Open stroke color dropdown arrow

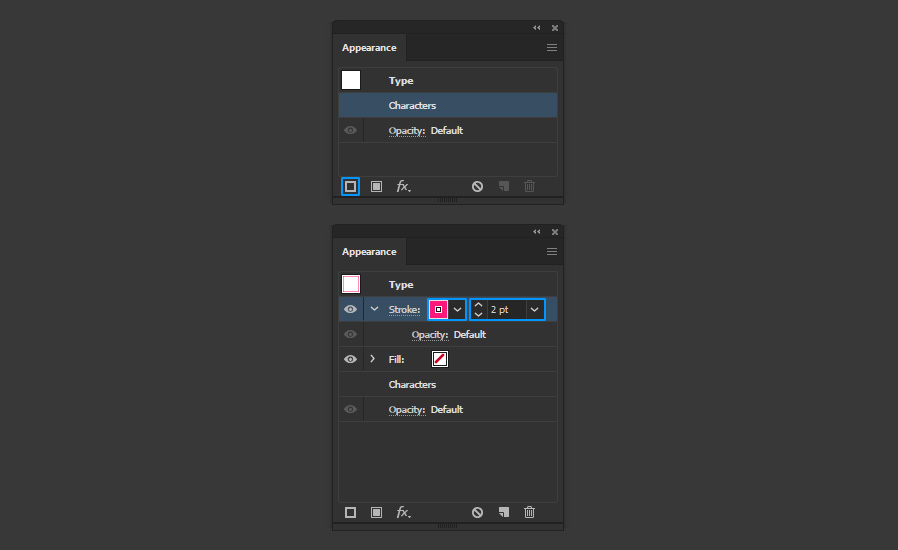tap(457, 309)
